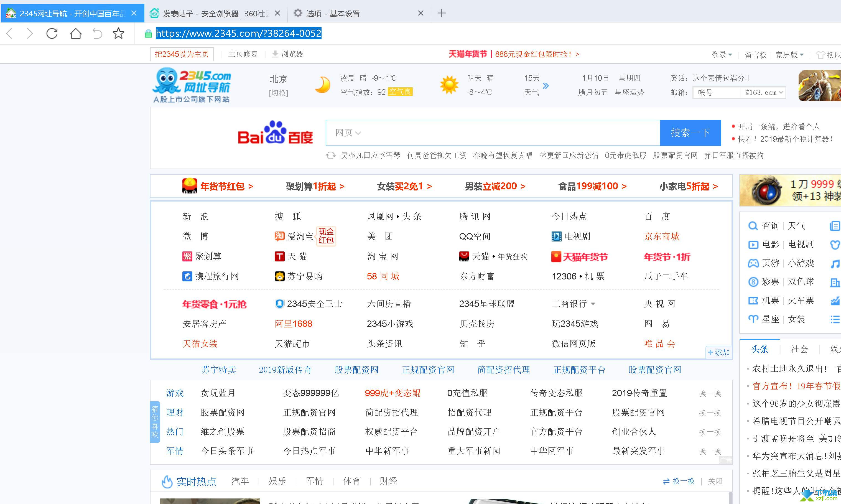Click the undo closed tab icon
841x504 pixels.
pyautogui.click(x=98, y=33)
